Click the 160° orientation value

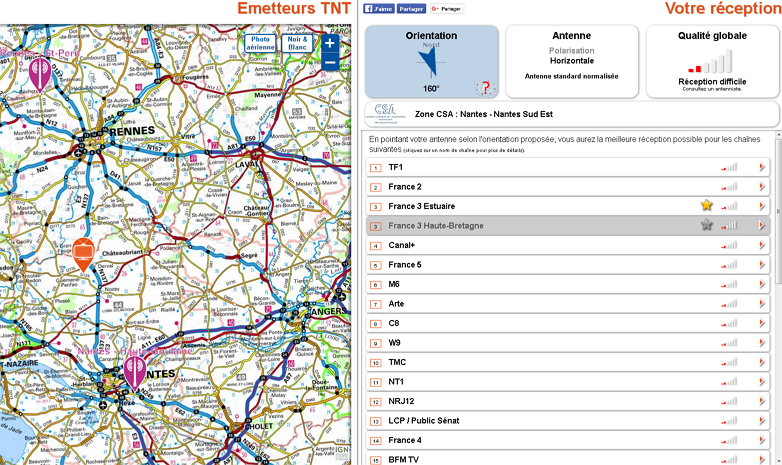click(431, 88)
